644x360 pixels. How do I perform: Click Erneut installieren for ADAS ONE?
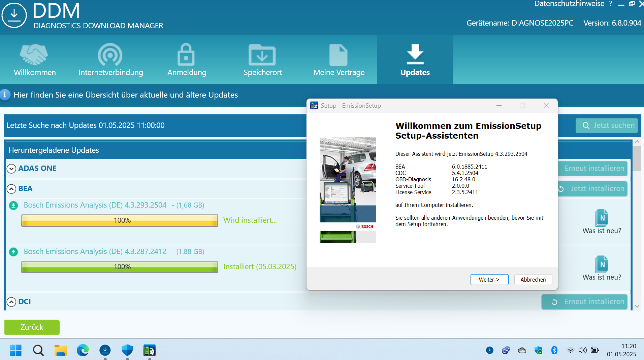[x=593, y=169]
